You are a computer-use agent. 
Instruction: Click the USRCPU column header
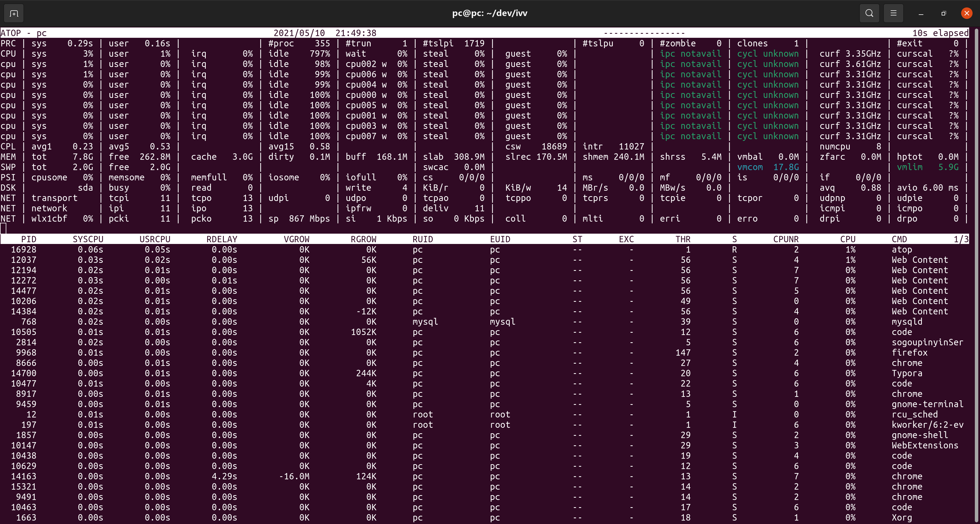tap(155, 239)
